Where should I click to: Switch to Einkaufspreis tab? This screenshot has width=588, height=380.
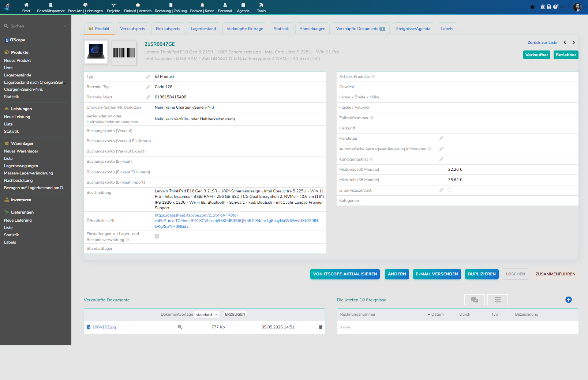(x=168, y=29)
